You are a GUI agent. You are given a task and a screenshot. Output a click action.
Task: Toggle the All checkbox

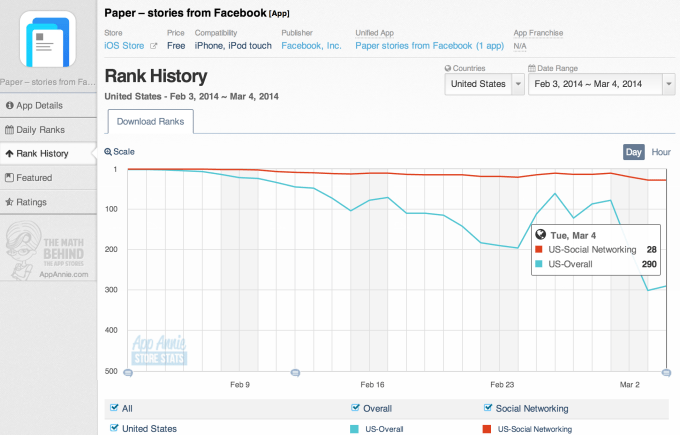pos(113,408)
